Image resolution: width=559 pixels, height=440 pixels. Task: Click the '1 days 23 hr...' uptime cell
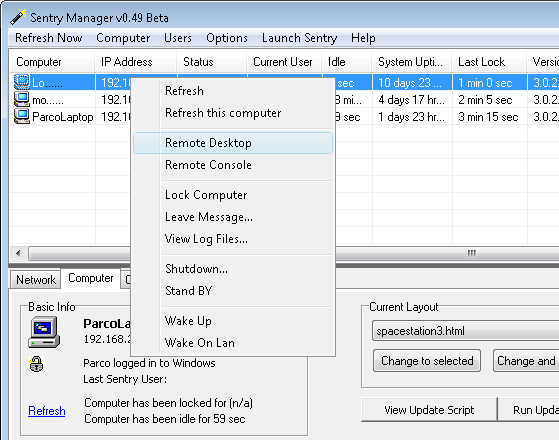point(412,117)
